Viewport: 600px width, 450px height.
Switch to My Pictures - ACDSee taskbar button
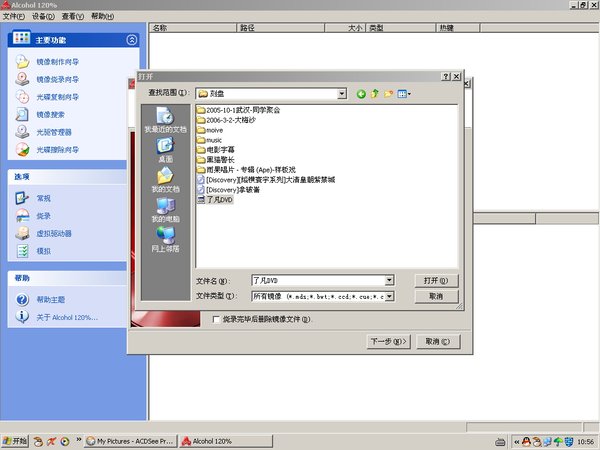pos(131,442)
